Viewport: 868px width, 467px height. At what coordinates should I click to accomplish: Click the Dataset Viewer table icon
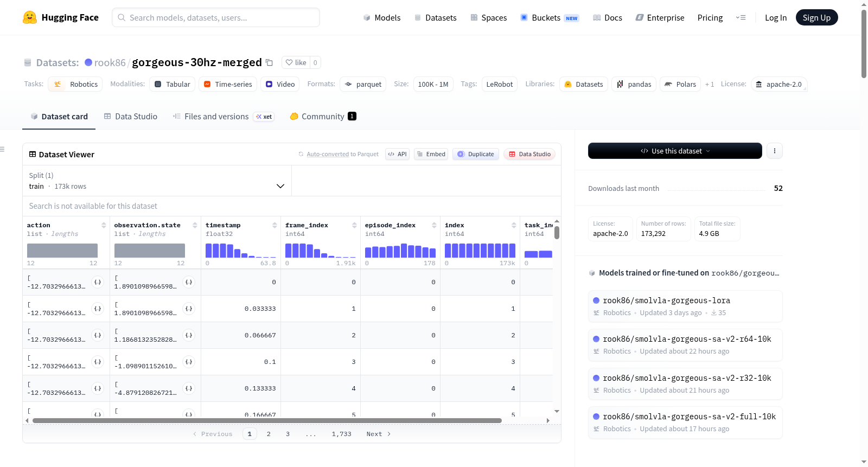tap(33, 155)
